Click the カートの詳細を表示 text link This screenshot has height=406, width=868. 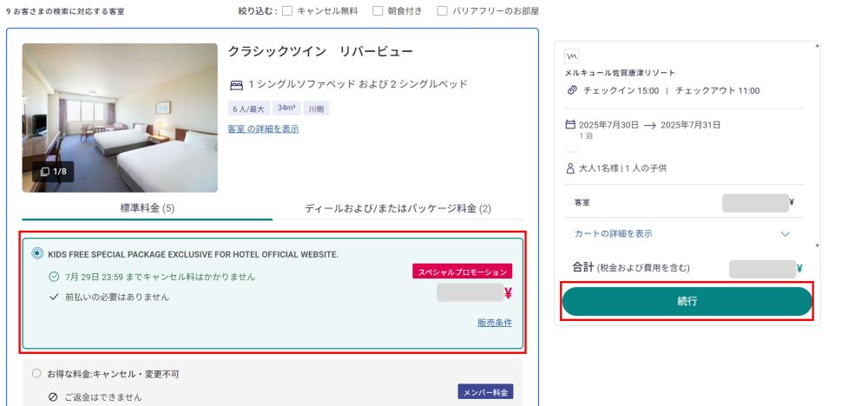pos(614,233)
